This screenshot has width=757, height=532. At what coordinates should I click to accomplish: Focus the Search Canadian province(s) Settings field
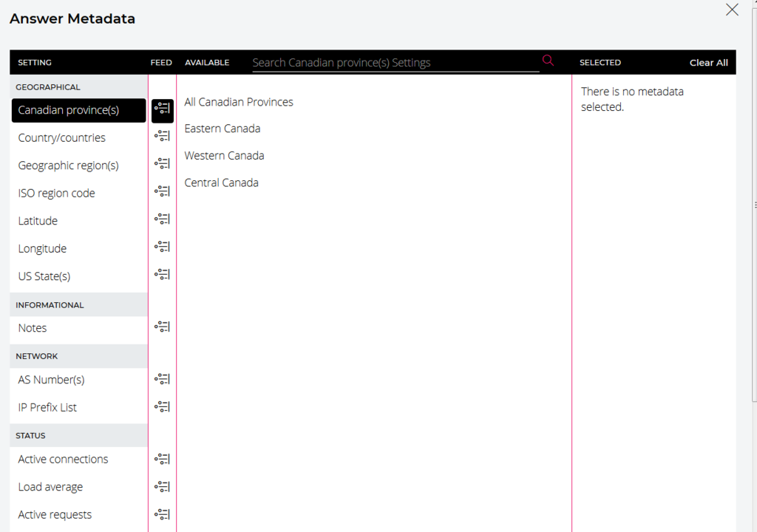click(x=396, y=63)
